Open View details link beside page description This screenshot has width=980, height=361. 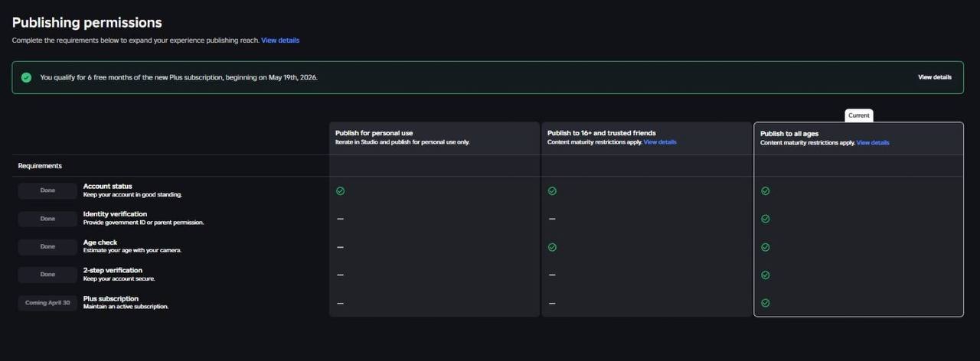280,40
